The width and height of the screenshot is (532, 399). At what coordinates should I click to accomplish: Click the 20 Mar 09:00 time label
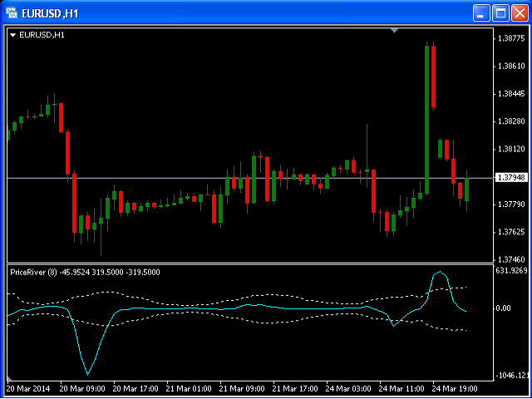point(82,388)
